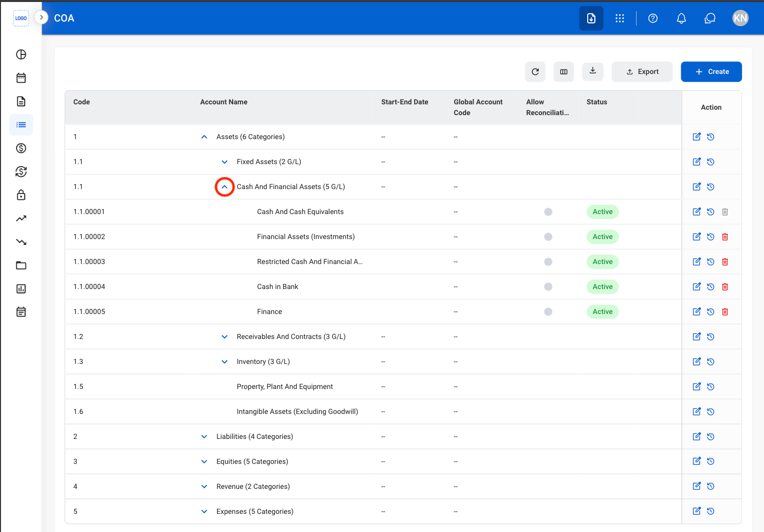
Task: Expand the Receivables And Contracts group
Action: pos(224,337)
